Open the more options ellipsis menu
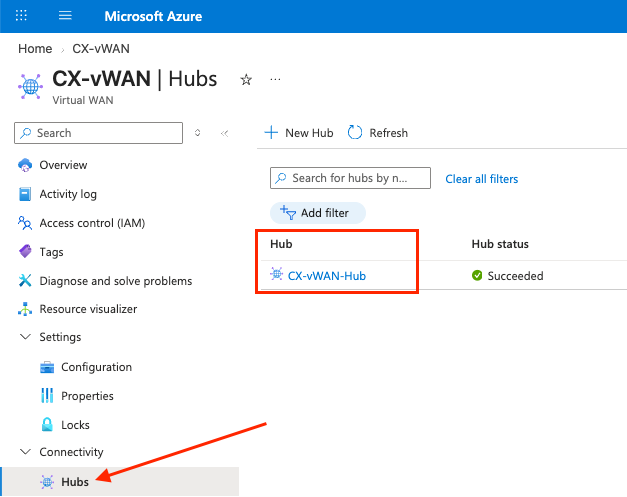Viewport: 627px width, 497px height. 275,79
